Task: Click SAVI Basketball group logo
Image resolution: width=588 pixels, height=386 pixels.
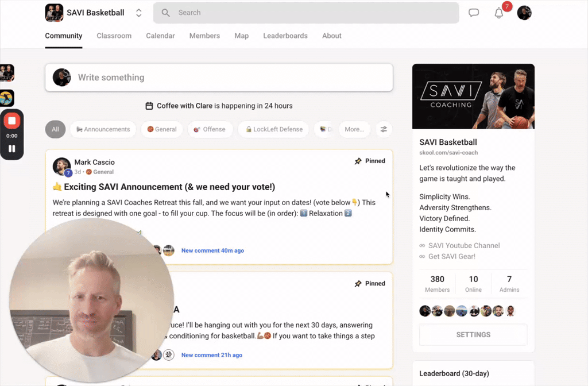Action: click(54, 13)
